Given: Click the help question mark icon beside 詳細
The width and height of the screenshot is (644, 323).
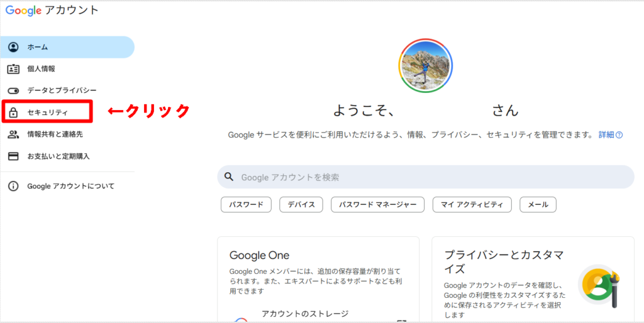Looking at the screenshot, I should (x=619, y=135).
